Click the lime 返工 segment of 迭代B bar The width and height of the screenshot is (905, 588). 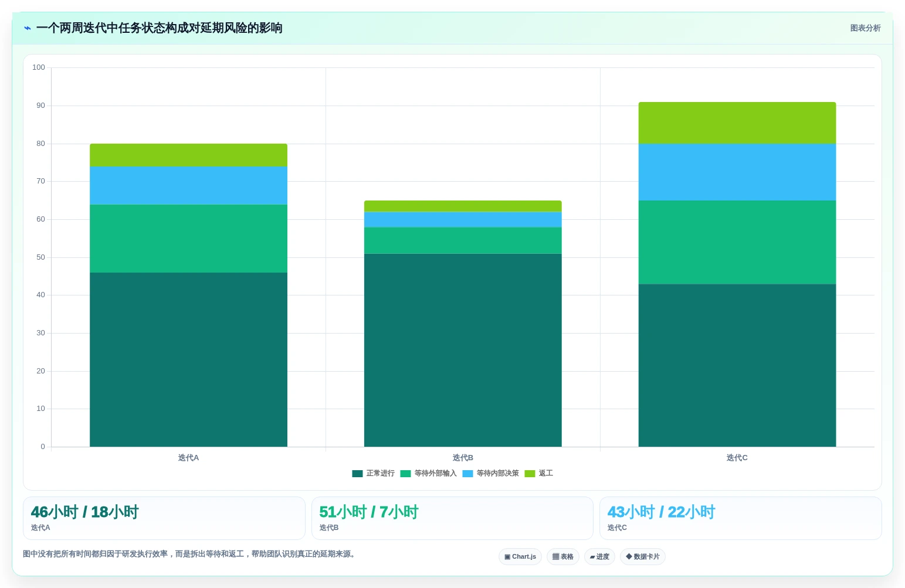click(x=463, y=206)
